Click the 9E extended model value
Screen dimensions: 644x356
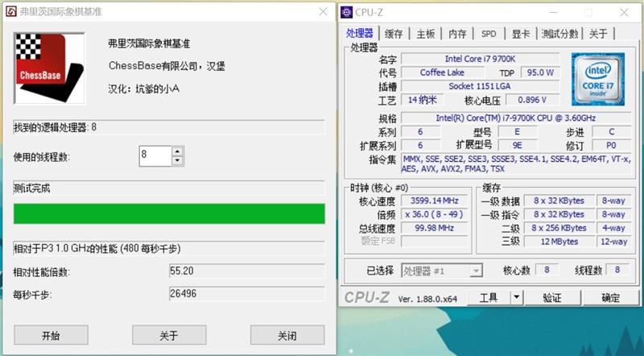point(517,145)
